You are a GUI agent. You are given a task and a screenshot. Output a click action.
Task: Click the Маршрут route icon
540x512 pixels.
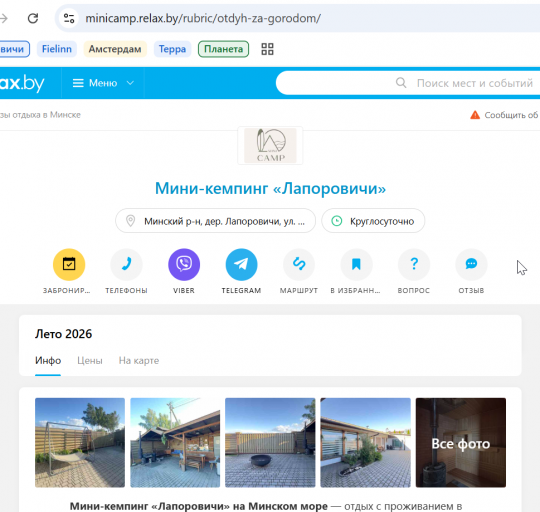(299, 264)
